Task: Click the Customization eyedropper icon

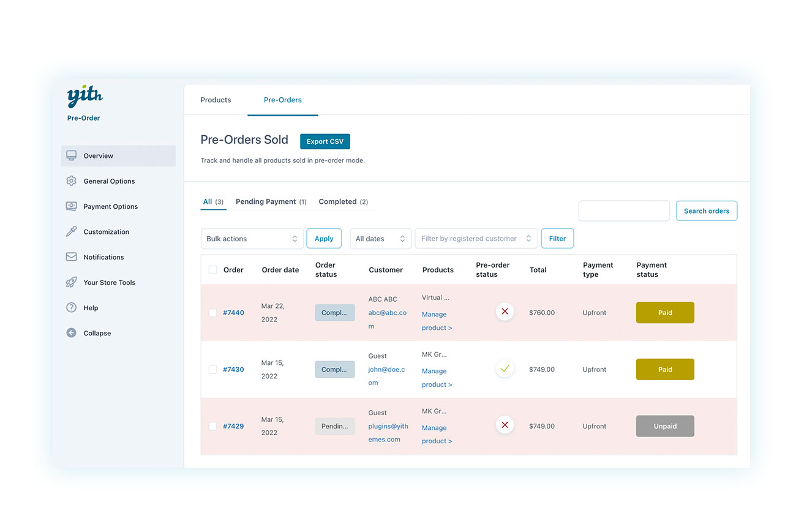Action: coord(72,232)
